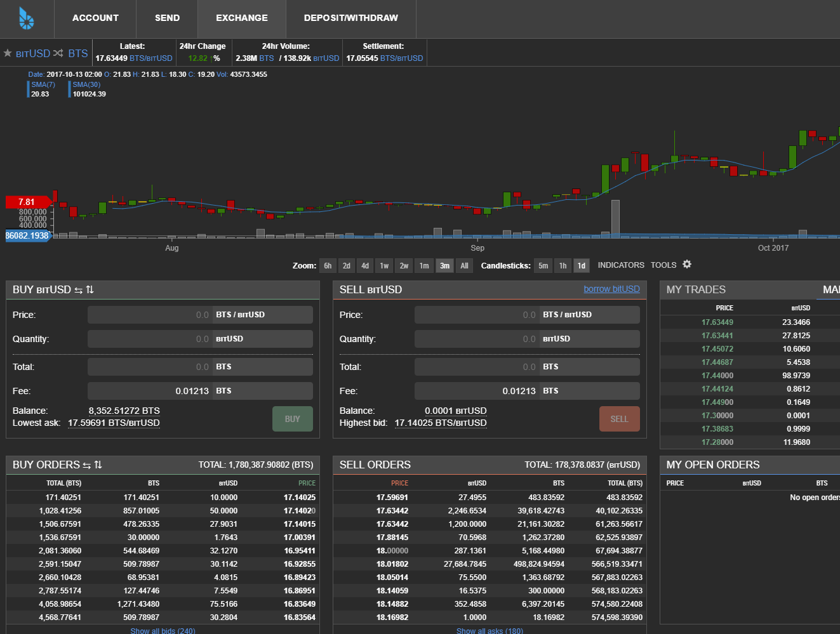Click trade row priced 17.63449
Screen dimensions: 840x634
(750, 322)
